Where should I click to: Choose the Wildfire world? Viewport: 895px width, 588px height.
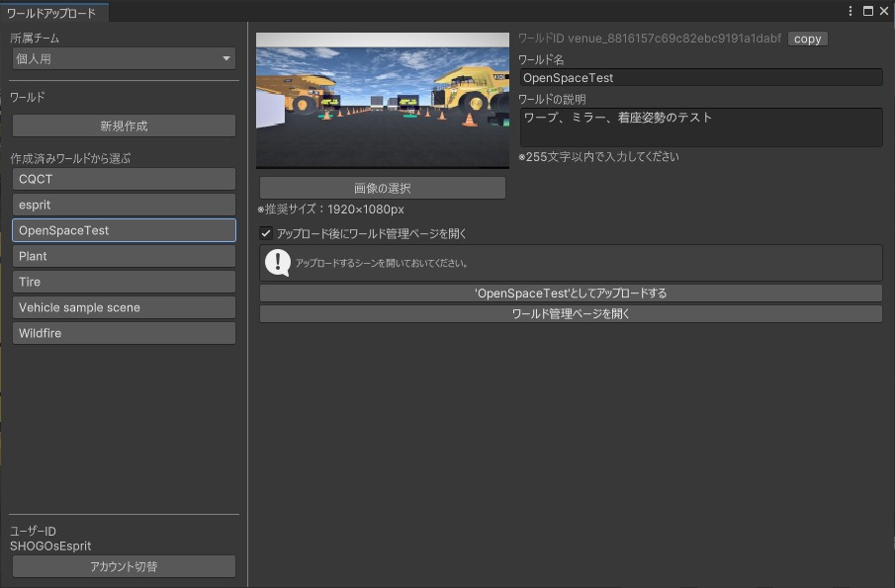[x=124, y=333]
